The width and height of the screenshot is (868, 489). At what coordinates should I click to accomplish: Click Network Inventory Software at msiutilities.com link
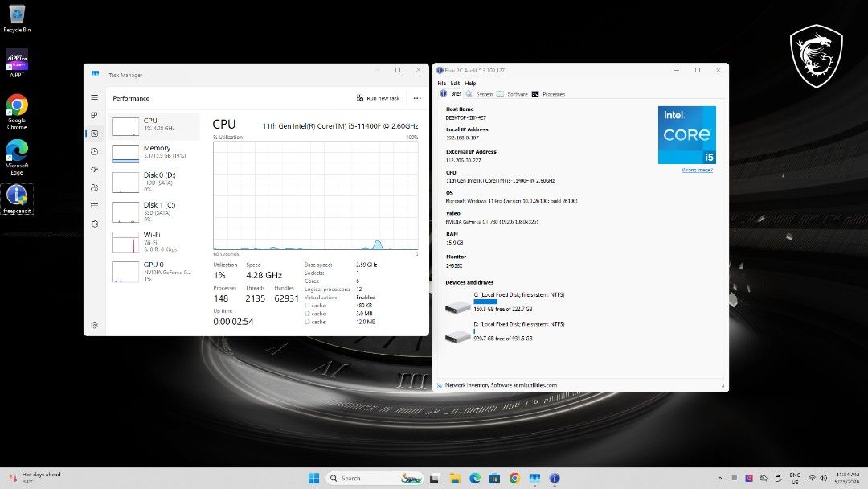tap(501, 385)
